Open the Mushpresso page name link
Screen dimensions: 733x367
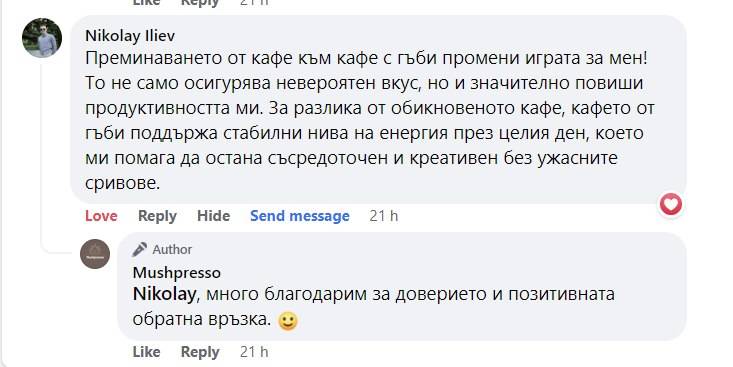(177, 273)
